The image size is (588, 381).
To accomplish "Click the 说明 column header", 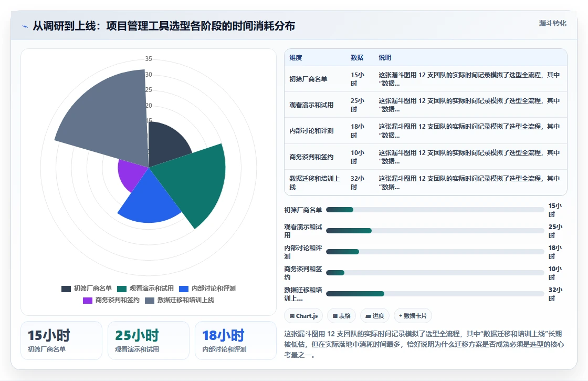I will [x=385, y=58].
